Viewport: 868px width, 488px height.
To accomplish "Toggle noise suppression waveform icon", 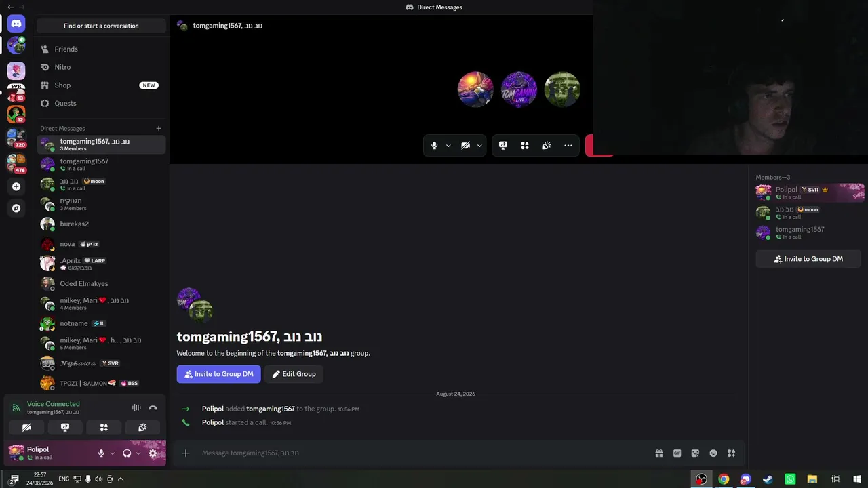I will [136, 408].
